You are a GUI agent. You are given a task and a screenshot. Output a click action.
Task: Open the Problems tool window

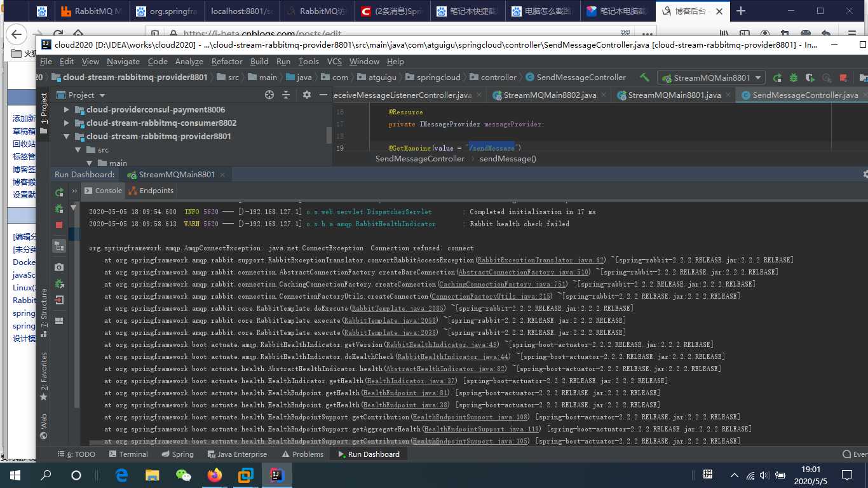click(x=303, y=454)
